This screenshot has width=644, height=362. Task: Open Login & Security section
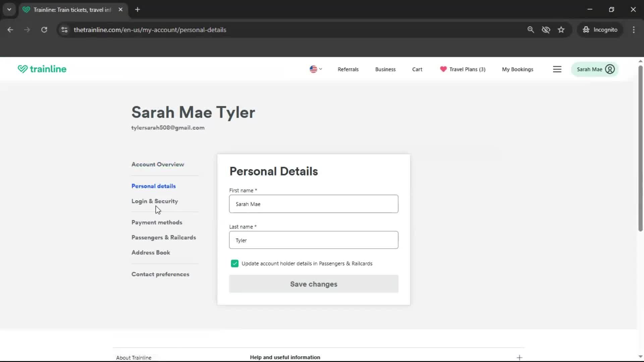point(155,201)
